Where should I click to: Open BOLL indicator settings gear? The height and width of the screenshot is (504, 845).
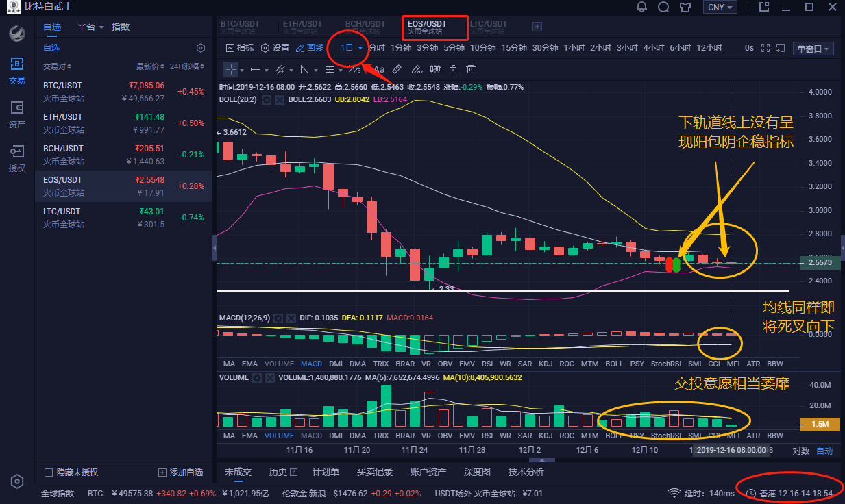[267, 99]
